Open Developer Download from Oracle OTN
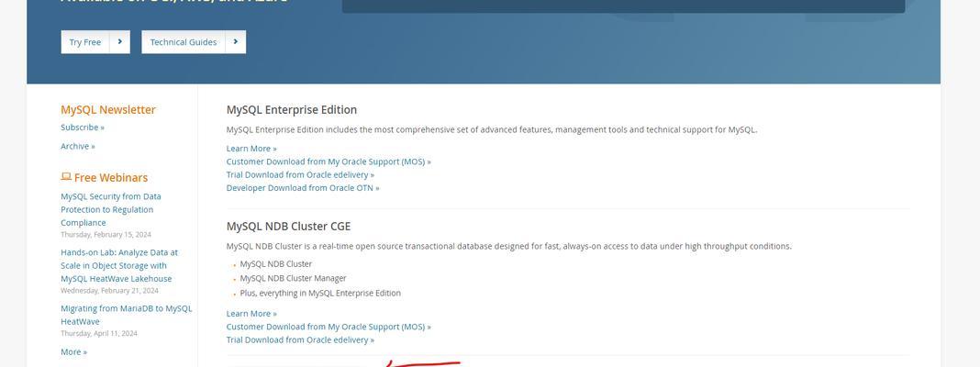Image resolution: width=980 pixels, height=367 pixels. coord(303,187)
